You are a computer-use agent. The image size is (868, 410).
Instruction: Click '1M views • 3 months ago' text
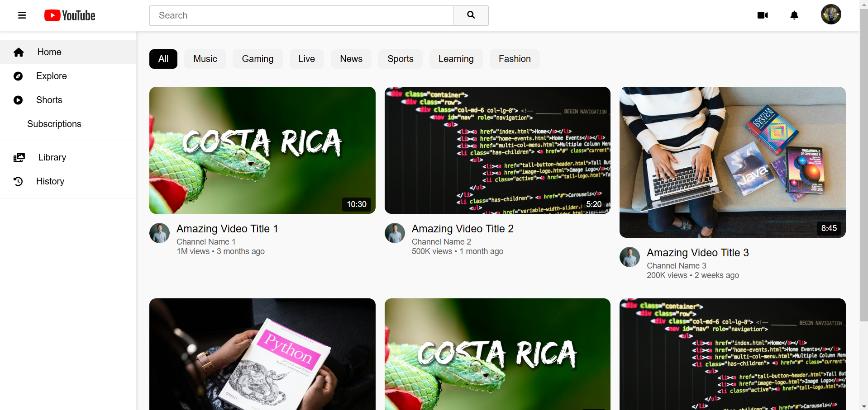click(220, 251)
